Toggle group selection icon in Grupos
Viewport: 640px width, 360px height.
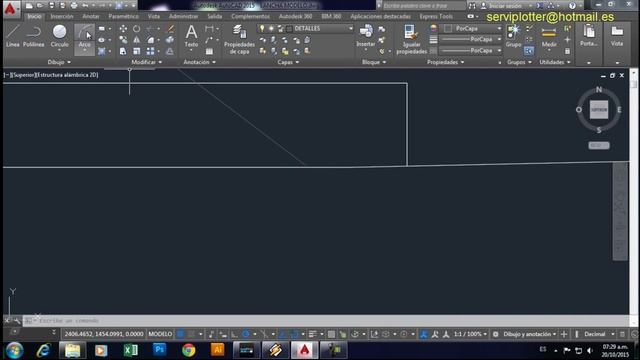click(x=529, y=51)
